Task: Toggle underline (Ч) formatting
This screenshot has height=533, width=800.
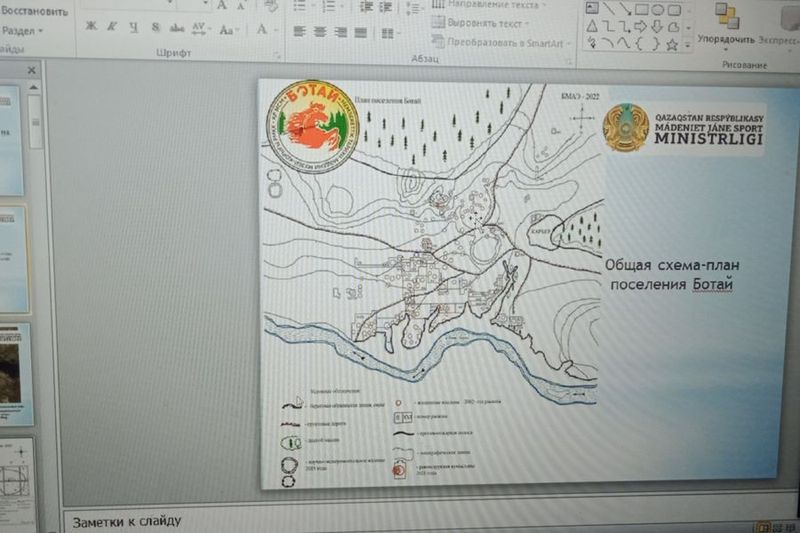Action: (x=131, y=27)
